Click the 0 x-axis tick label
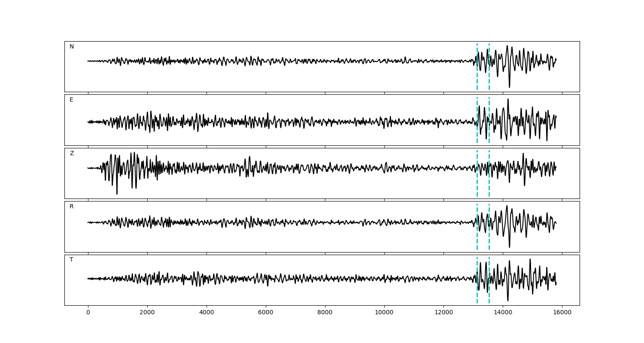 88,313
